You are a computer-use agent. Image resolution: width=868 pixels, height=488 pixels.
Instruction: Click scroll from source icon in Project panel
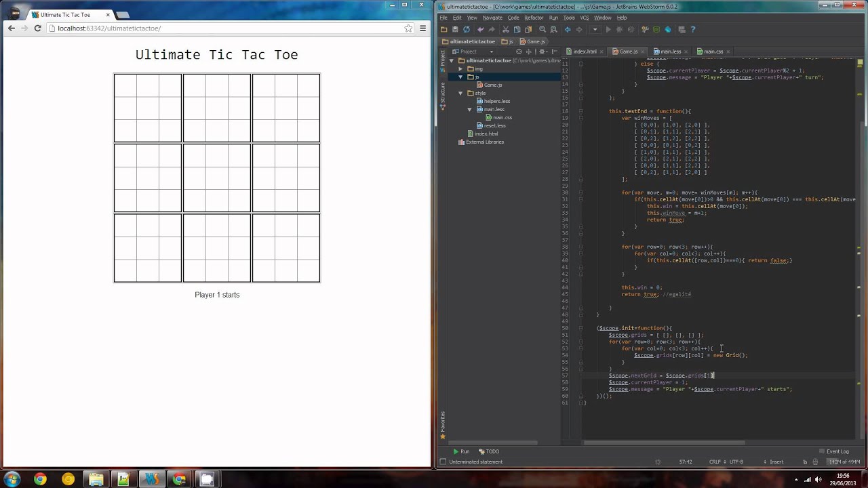coord(519,52)
